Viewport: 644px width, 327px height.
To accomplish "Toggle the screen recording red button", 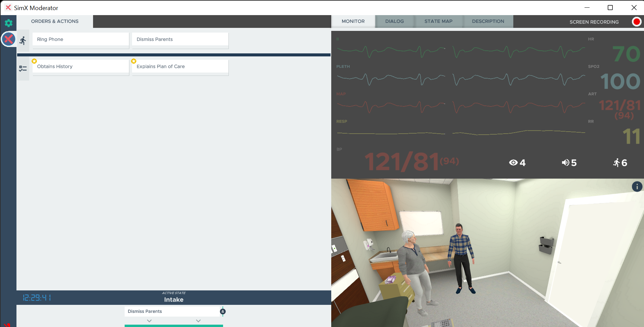I will (636, 22).
